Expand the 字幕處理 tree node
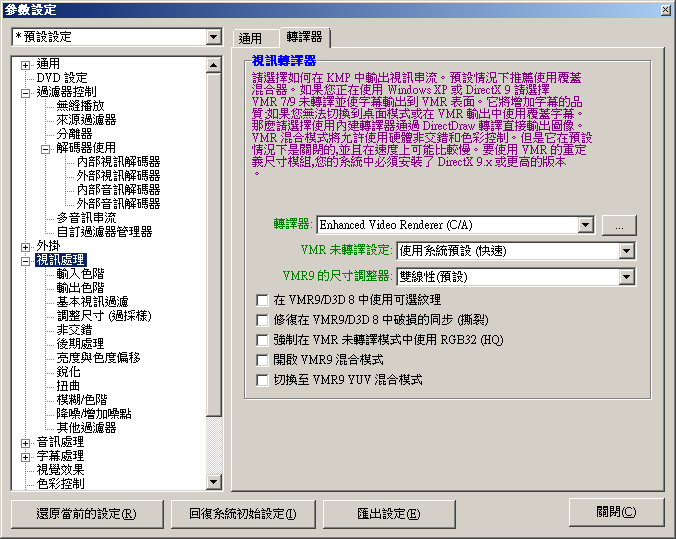Screen dimensions: 676x539 click(x=25, y=457)
